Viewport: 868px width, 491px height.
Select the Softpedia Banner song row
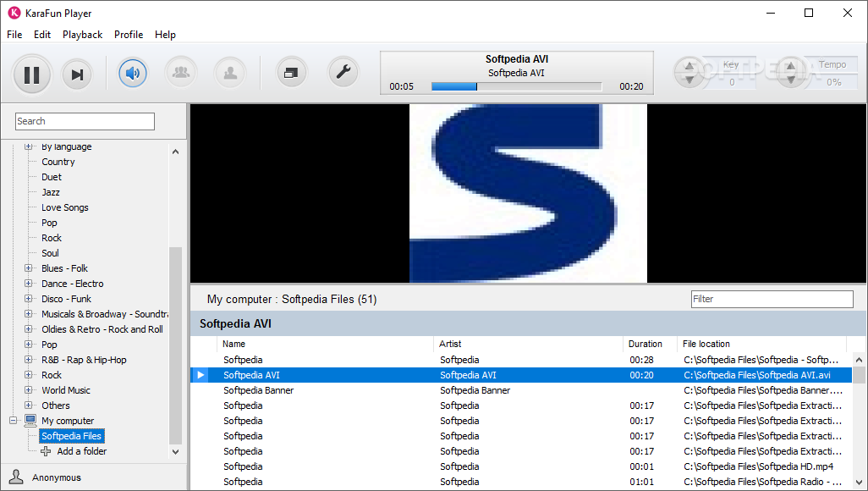pos(521,390)
